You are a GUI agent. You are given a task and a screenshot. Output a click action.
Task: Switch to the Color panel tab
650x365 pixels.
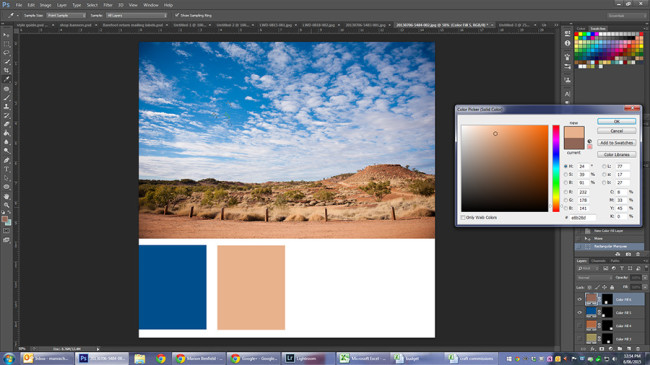click(581, 29)
